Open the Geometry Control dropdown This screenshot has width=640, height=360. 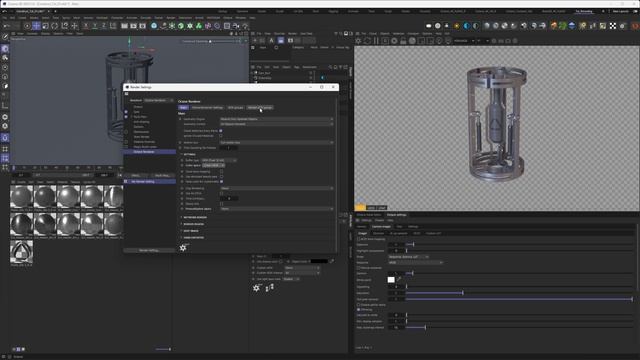coord(277,124)
